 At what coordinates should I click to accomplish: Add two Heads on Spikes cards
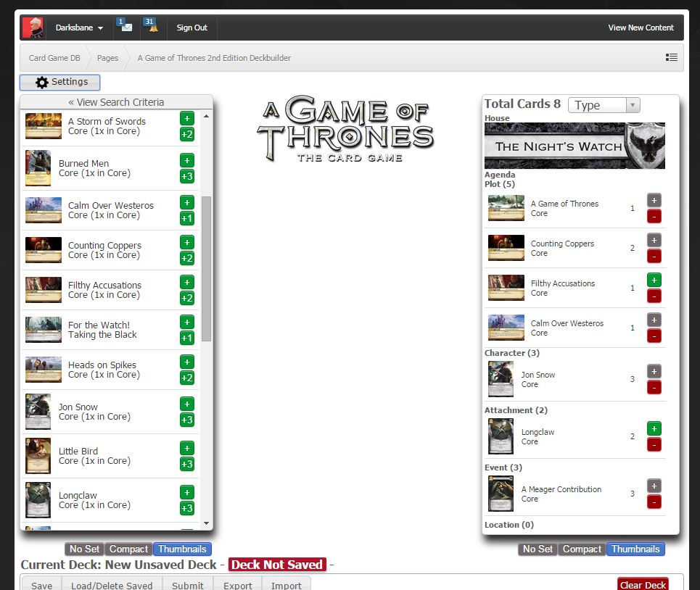[187, 378]
